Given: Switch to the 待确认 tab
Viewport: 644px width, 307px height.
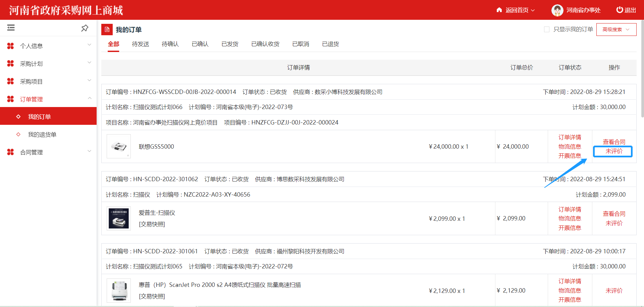Looking at the screenshot, I should point(170,44).
